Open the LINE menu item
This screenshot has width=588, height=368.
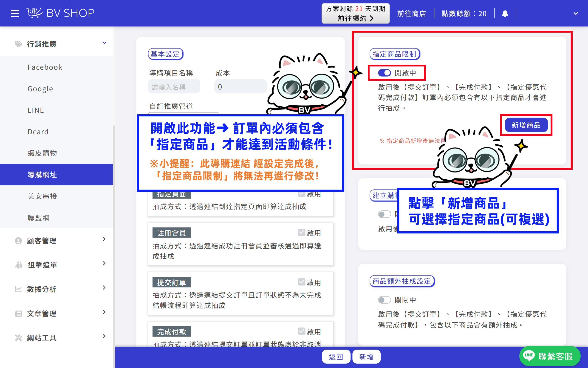point(56,110)
